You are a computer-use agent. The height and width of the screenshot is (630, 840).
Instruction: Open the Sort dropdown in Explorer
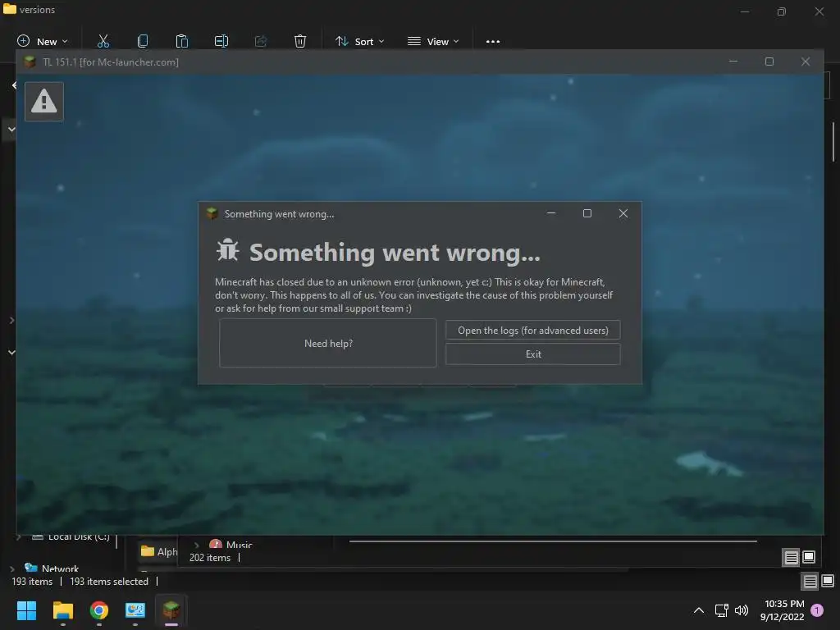coord(359,41)
